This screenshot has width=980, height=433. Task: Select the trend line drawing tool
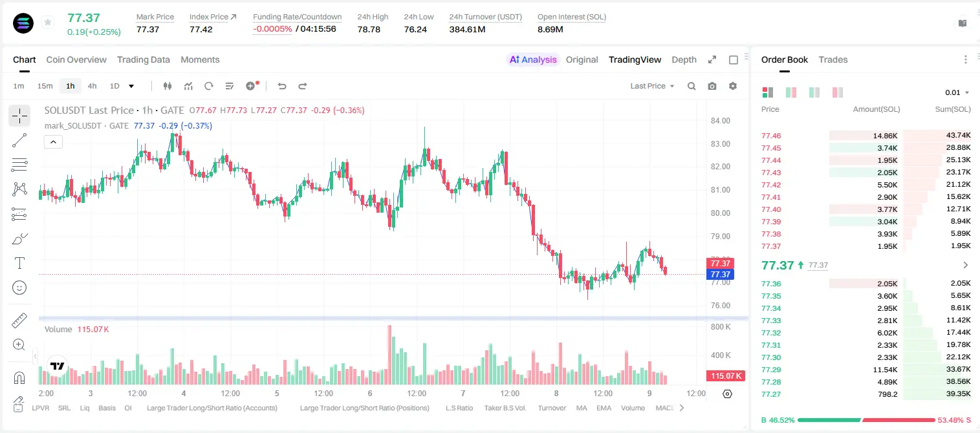19,140
